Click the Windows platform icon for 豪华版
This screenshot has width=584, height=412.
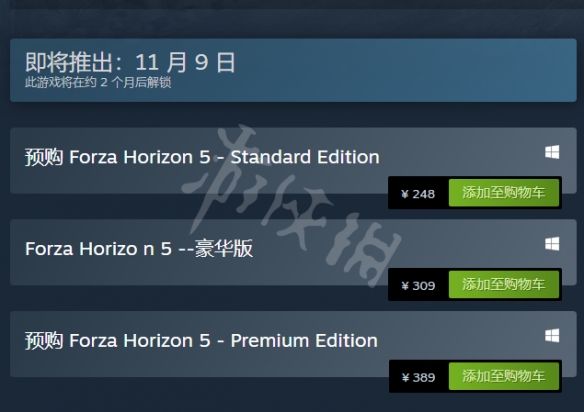[552, 244]
